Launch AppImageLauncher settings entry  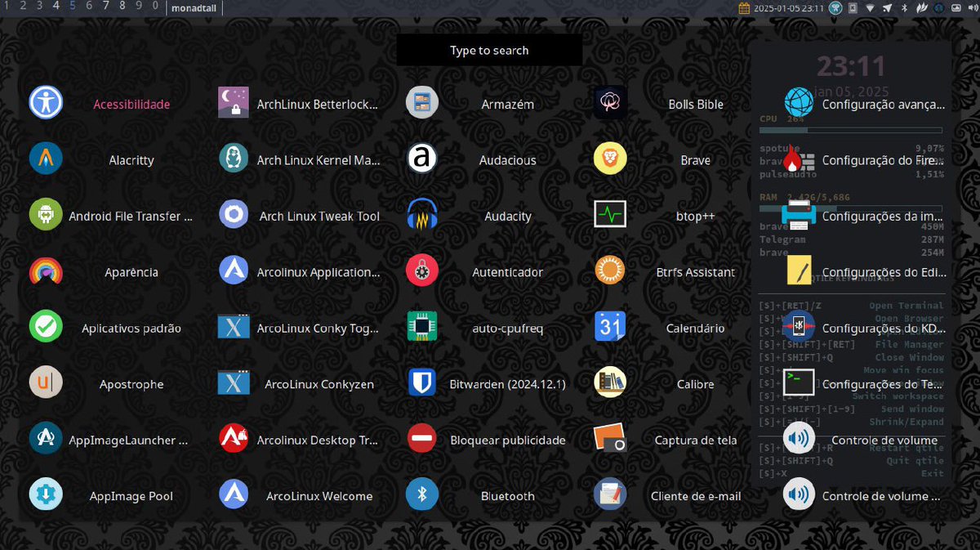(46, 440)
